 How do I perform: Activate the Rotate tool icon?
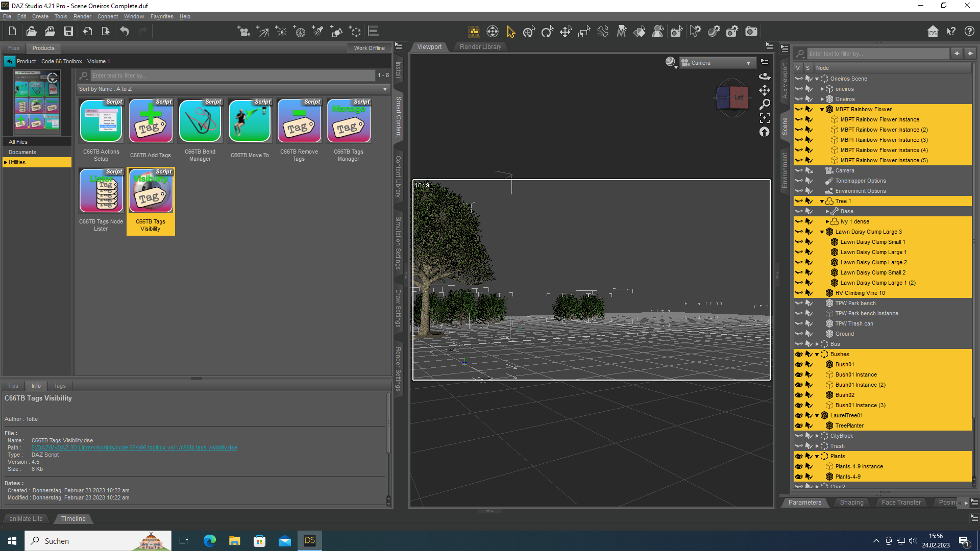coord(547,32)
